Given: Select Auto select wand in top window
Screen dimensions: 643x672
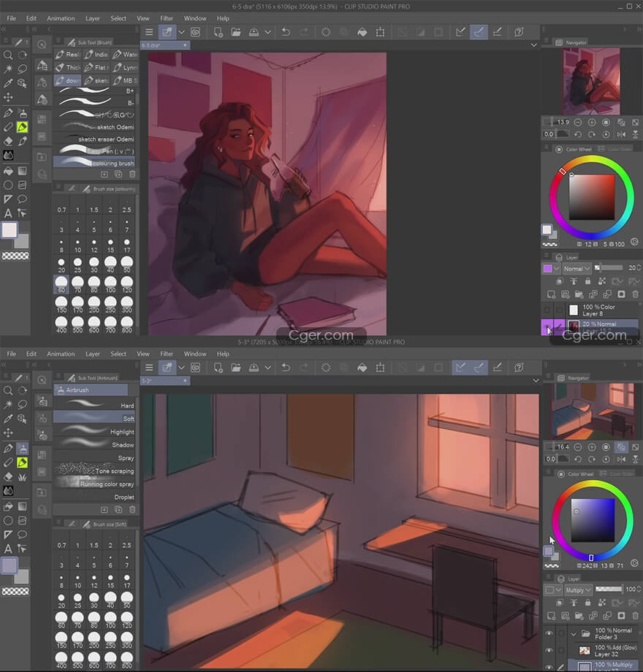Looking at the screenshot, I should click(x=8, y=69).
